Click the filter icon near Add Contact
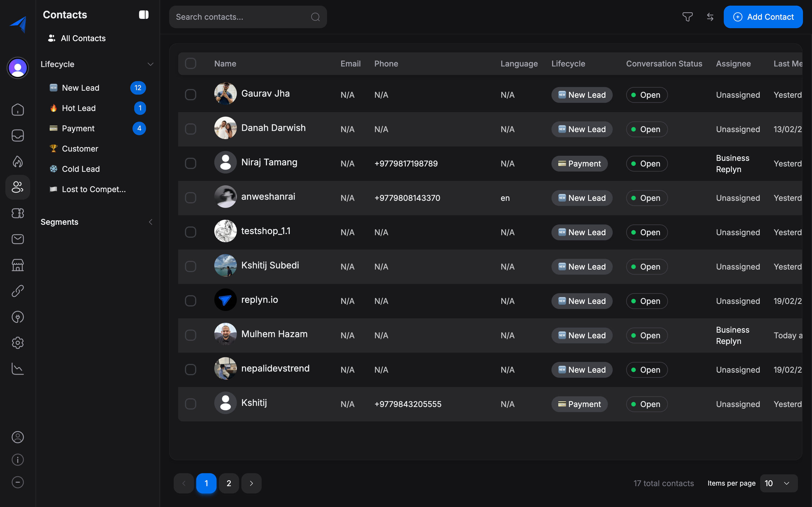 pyautogui.click(x=687, y=17)
